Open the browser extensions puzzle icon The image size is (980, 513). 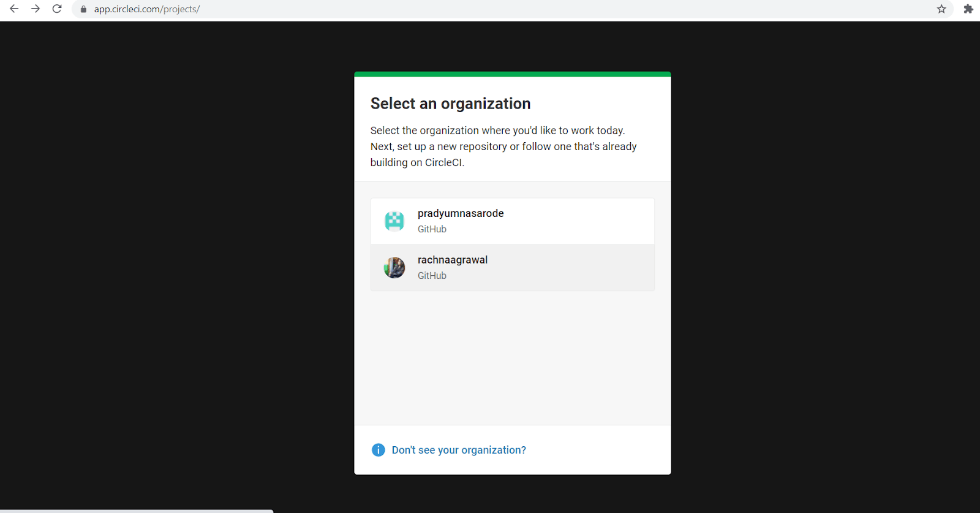pos(968,9)
